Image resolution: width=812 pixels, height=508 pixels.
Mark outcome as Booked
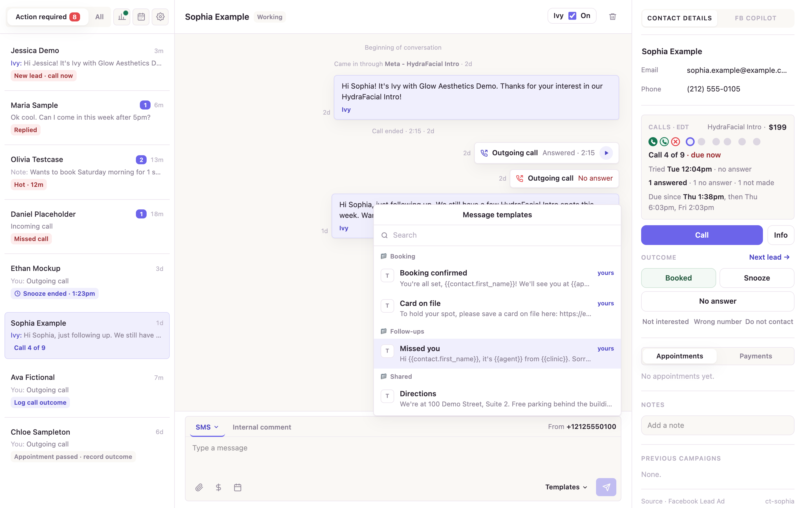point(678,278)
